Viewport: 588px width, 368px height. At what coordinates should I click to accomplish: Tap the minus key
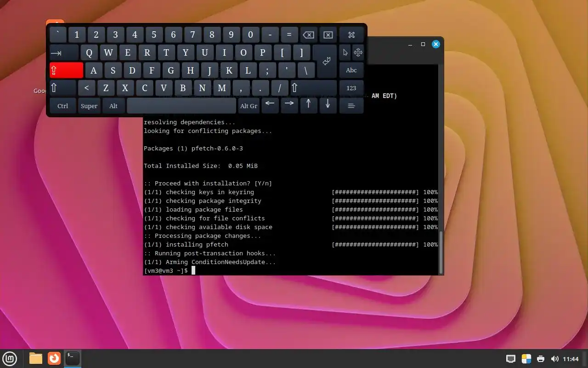[x=270, y=35]
